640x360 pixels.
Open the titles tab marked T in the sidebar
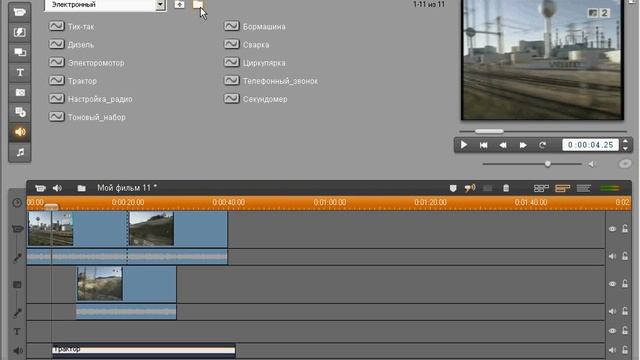20,72
